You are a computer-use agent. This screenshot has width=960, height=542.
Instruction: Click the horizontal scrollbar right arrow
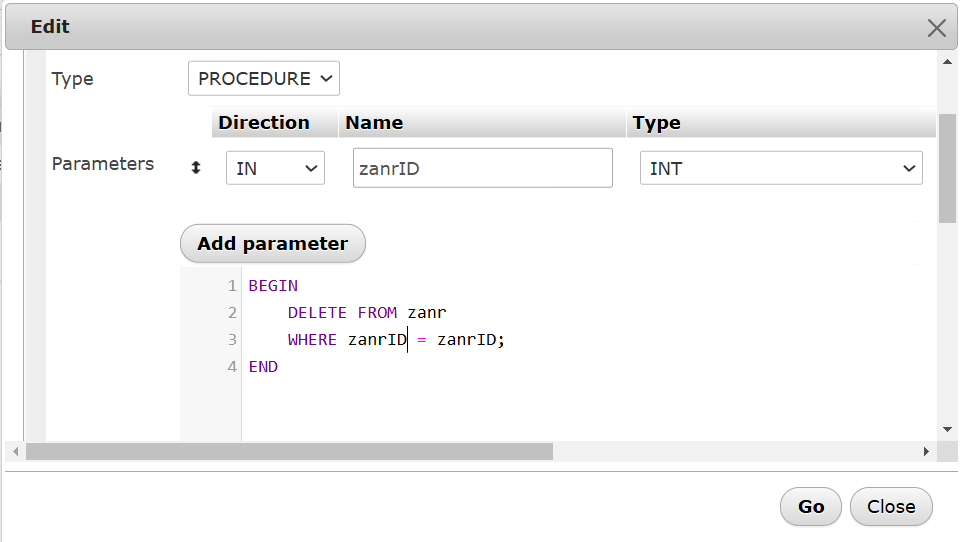pos(926,452)
